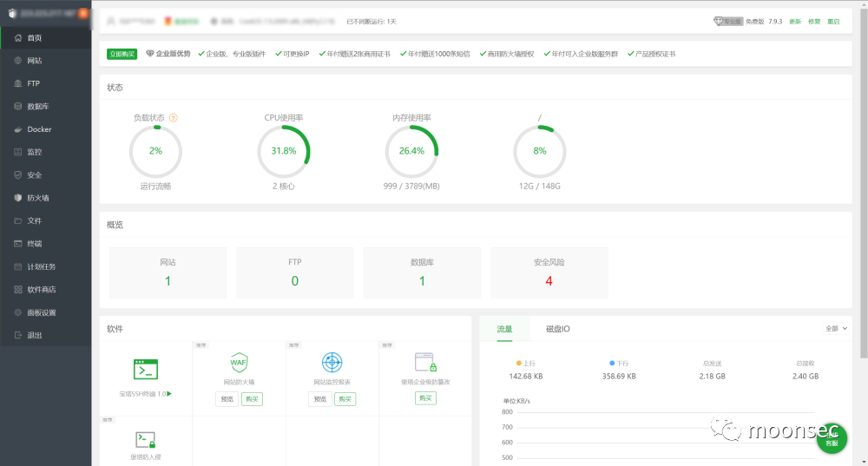Click 购买 under 网站防火墙
The height and width of the screenshot is (466, 868).
[252, 399]
